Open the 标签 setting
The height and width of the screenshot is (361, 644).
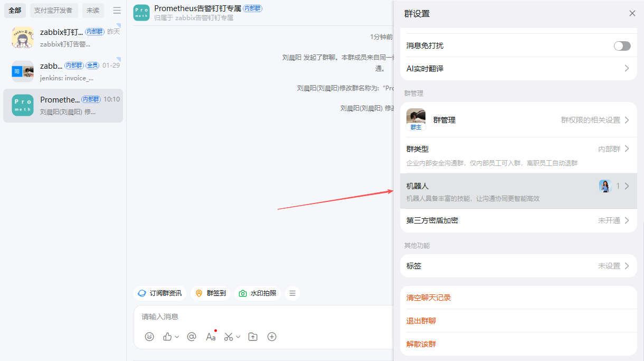pos(518,266)
